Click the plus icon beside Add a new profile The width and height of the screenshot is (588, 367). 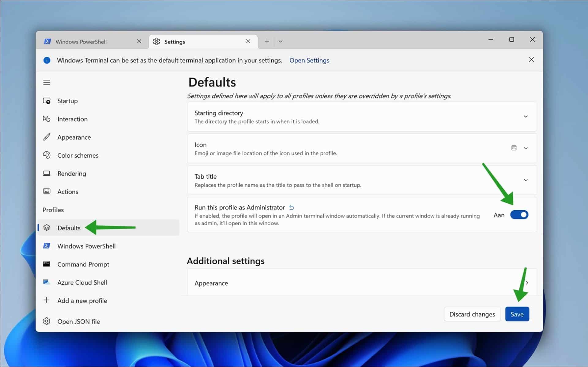[47, 300]
